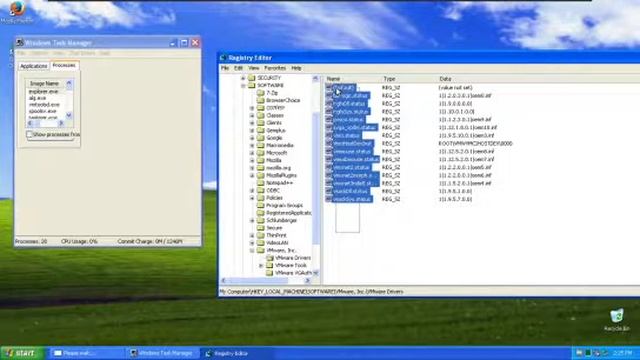Expand the SECURITY registry hive
This screenshot has width=640, height=360.
pyautogui.click(x=243, y=78)
